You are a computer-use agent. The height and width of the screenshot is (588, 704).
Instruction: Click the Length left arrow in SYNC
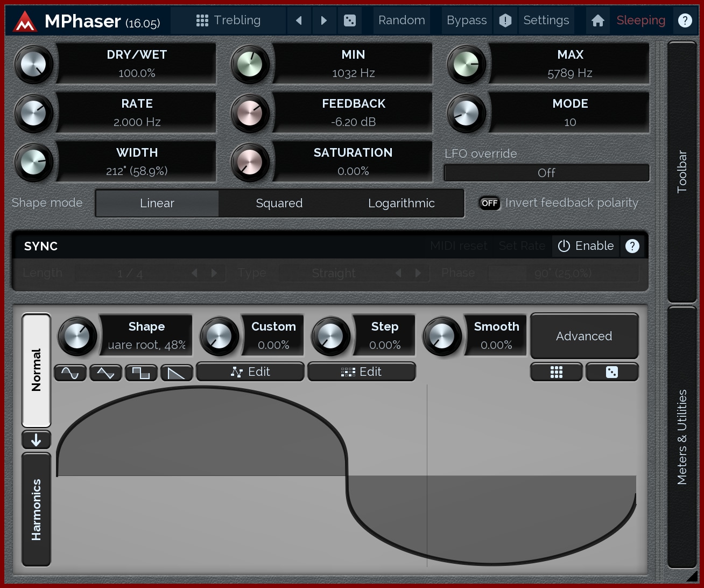[194, 273]
